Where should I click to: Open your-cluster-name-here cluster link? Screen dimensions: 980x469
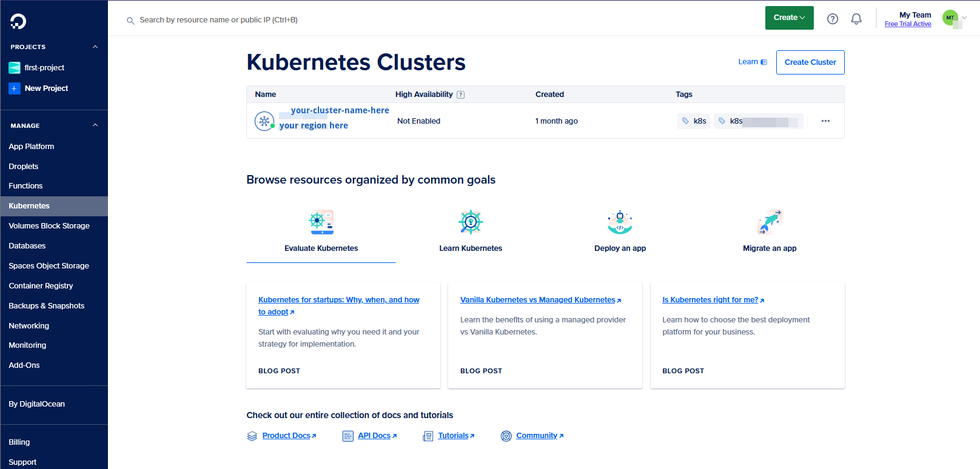[x=340, y=110]
